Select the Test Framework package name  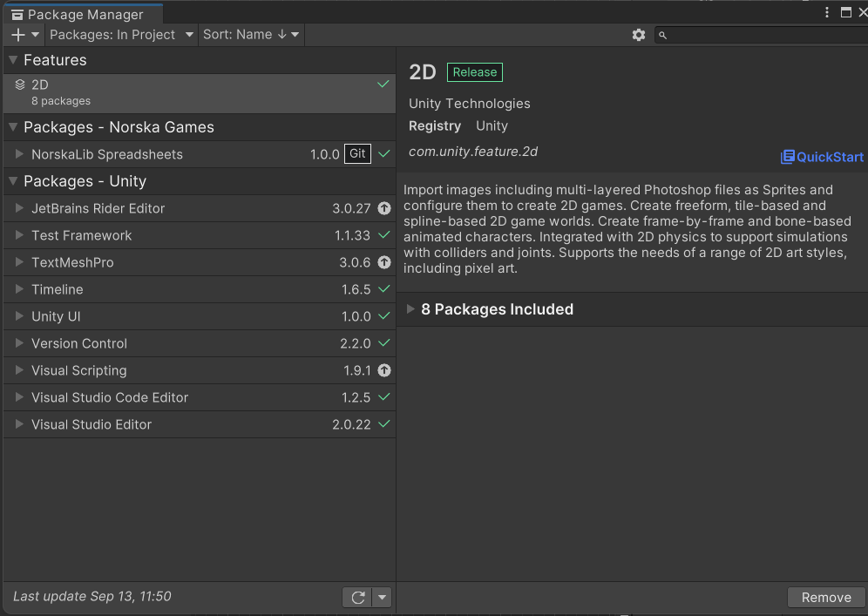point(81,235)
